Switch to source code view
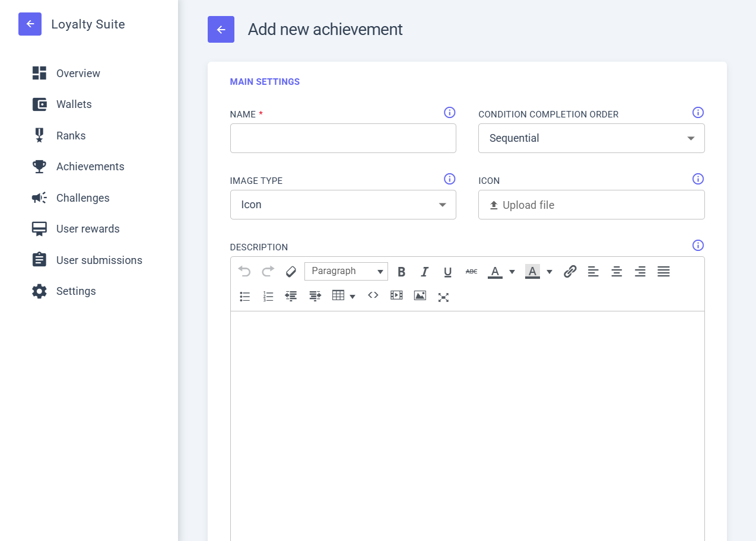Image resolution: width=756 pixels, height=541 pixels. (373, 295)
